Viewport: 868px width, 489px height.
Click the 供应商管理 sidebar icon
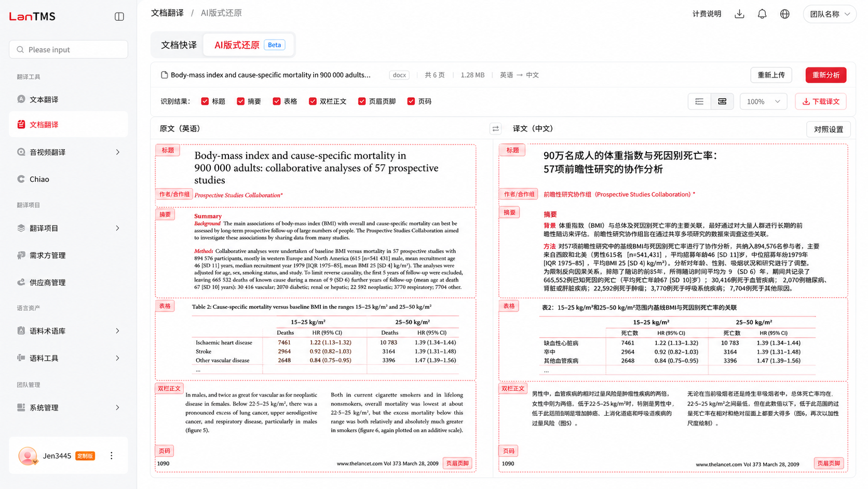pyautogui.click(x=21, y=282)
